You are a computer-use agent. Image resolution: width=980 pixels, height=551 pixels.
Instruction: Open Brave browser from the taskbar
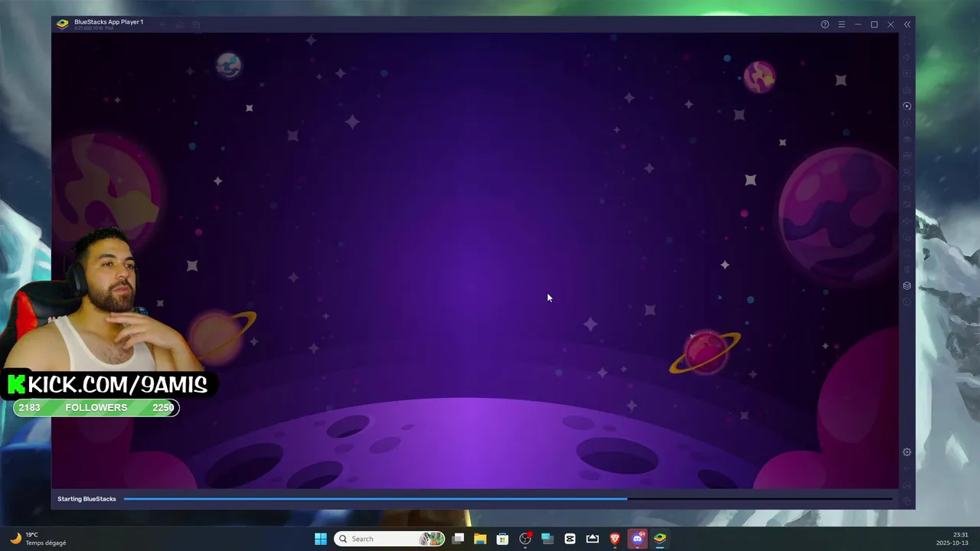[x=615, y=539]
